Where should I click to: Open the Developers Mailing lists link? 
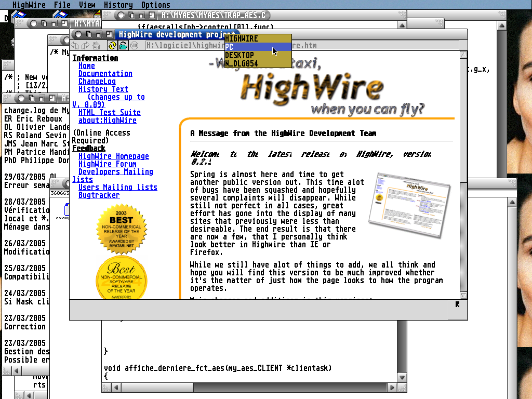(x=115, y=171)
